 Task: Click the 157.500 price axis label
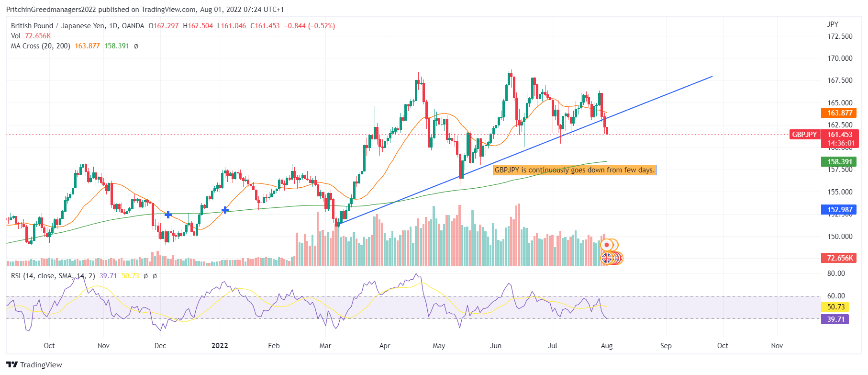coord(840,170)
